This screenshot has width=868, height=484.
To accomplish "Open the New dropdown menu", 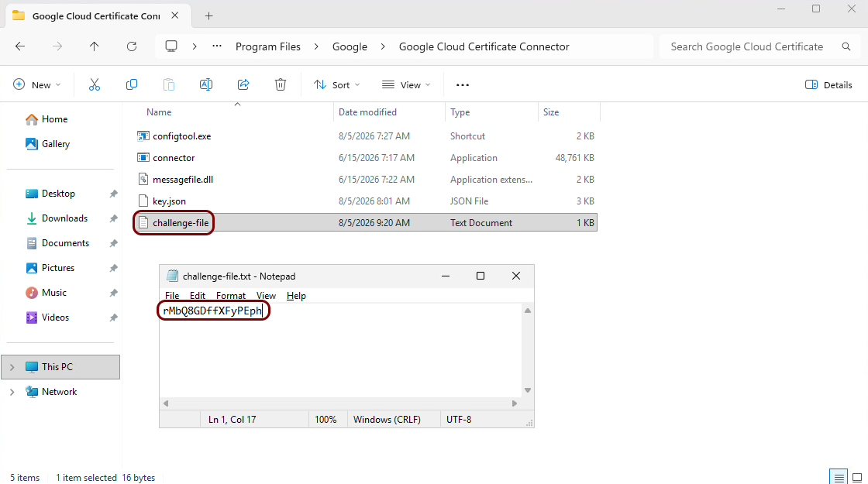I will (36, 84).
